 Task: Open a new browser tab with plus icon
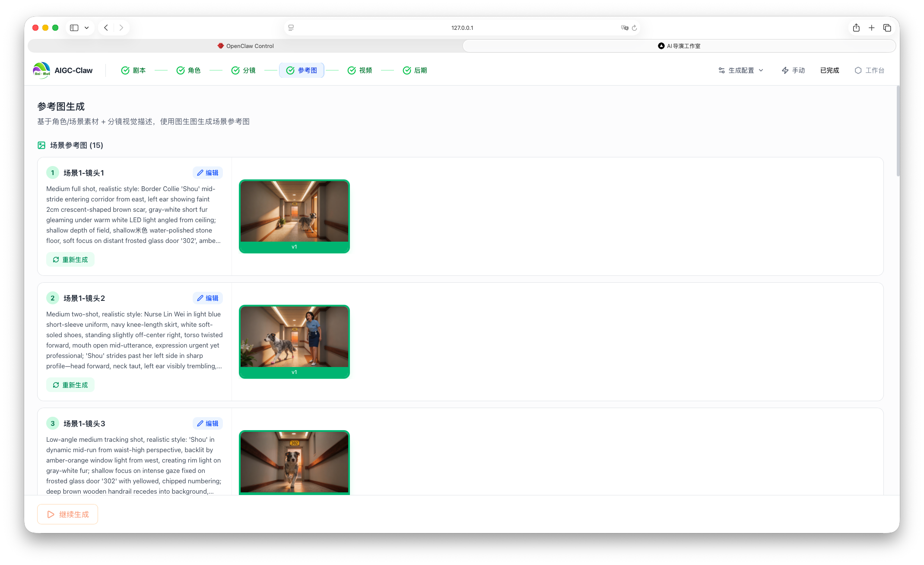tap(871, 28)
